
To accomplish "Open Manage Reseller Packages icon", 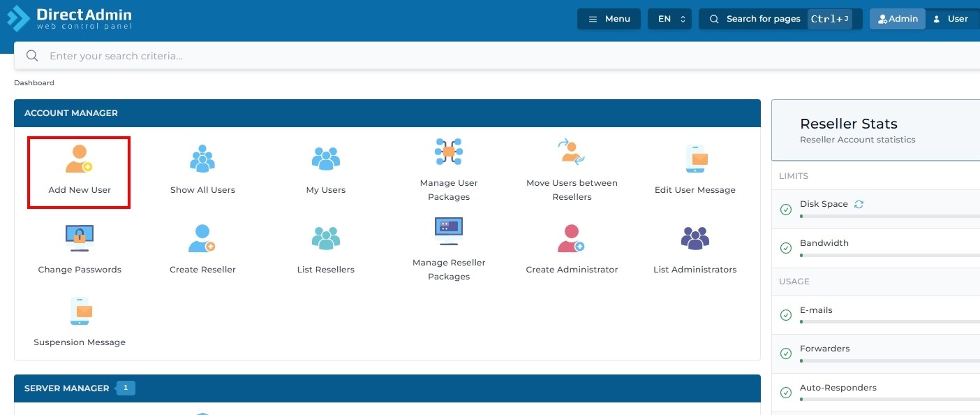I will coord(448,232).
